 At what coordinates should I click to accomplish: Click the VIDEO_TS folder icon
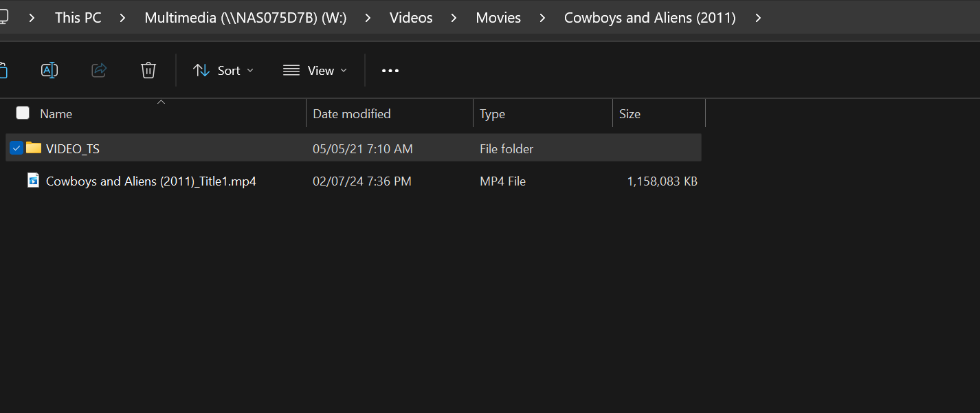[x=32, y=148]
